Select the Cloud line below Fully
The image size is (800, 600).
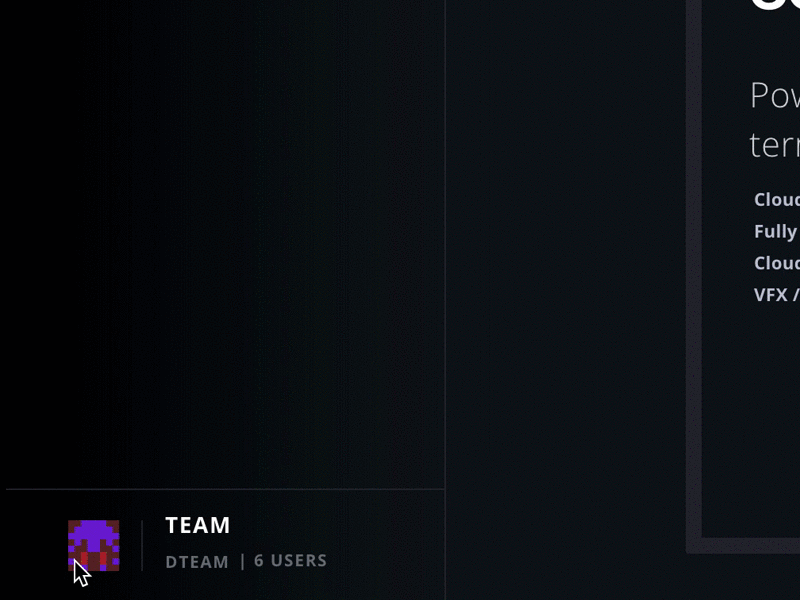click(x=777, y=263)
